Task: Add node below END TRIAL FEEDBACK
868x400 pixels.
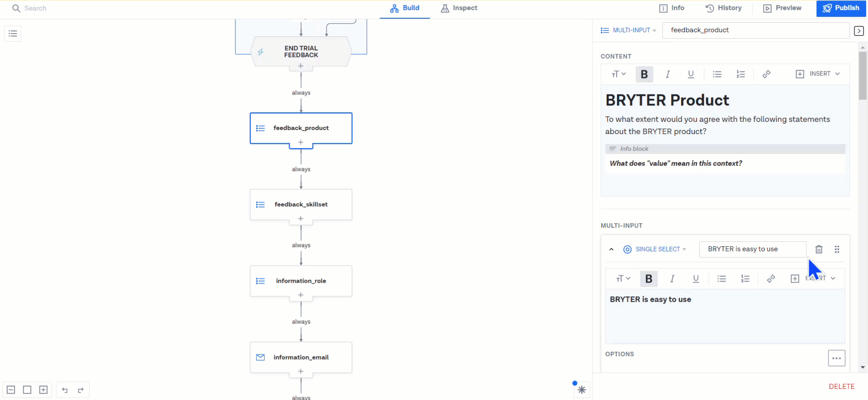Action: coord(301,66)
